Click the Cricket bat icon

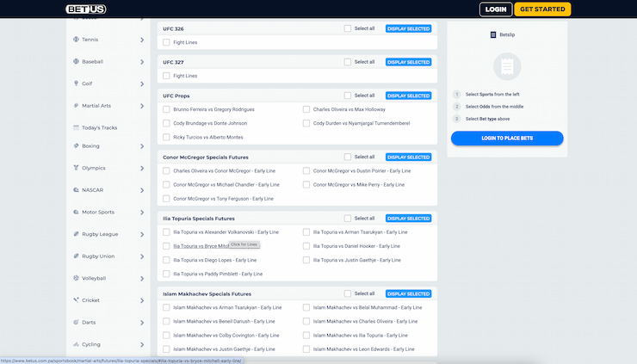[76, 300]
